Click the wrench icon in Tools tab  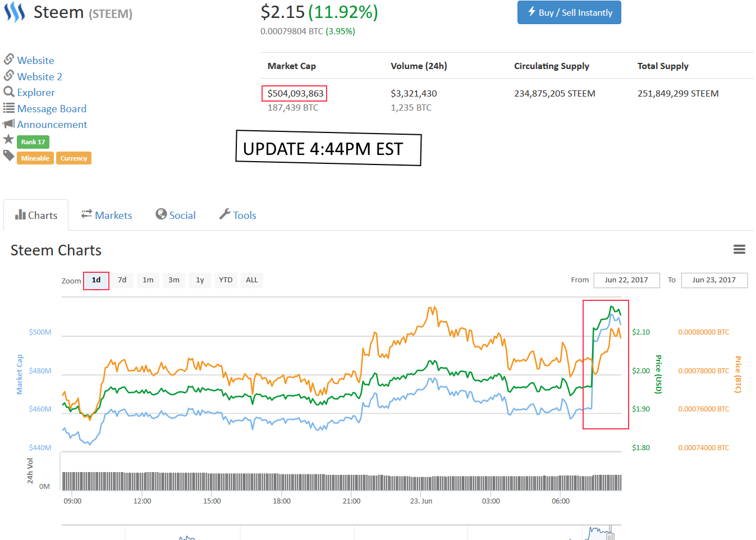tap(224, 214)
